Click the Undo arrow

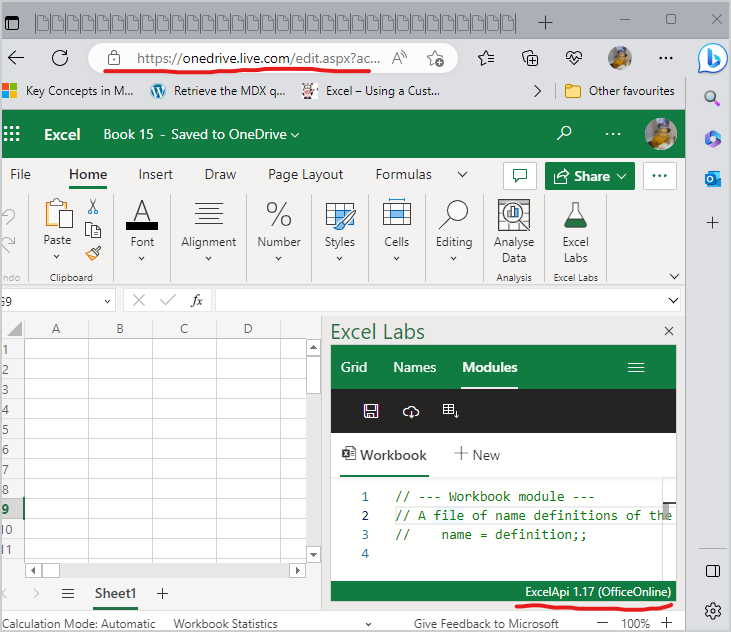[9, 217]
